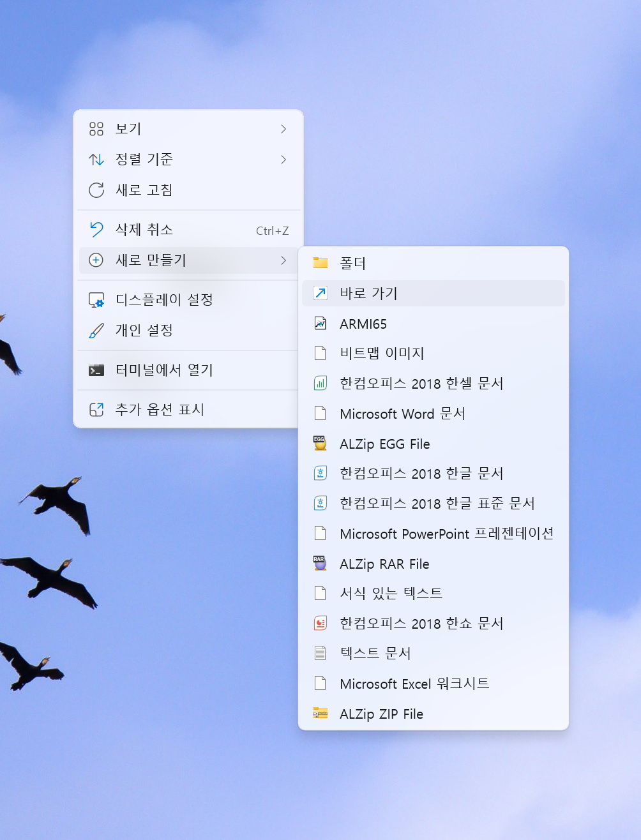Click the green Hancell icon beside 한셀 문서
Screen dimensions: 641x840
click(x=320, y=383)
